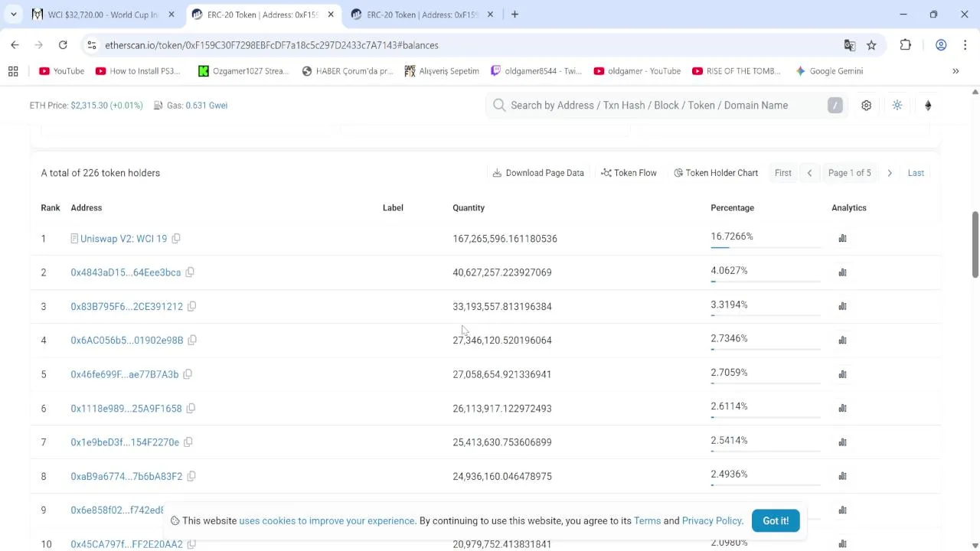This screenshot has height=551, width=980.
Task: Copy the Uniswap V2: WCI 19 address
Action: [176, 239]
